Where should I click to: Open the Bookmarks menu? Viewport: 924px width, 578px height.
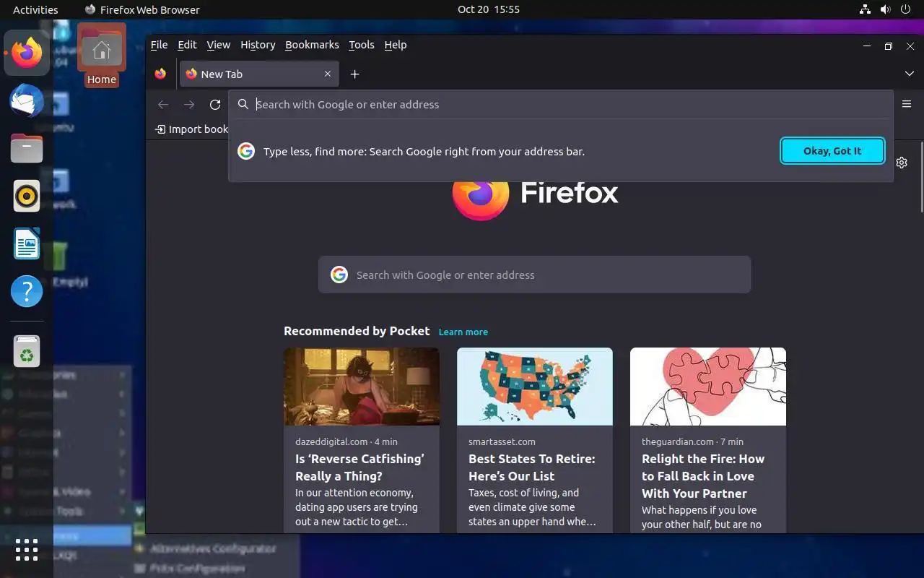pyautogui.click(x=312, y=45)
